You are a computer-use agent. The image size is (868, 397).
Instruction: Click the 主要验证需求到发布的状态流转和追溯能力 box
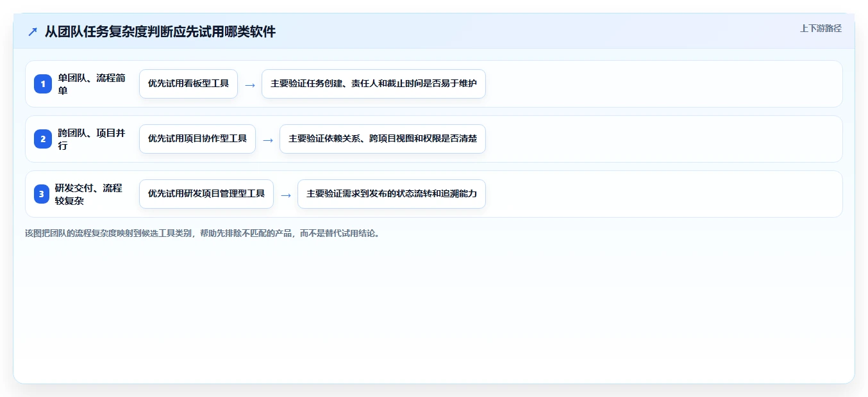click(392, 194)
